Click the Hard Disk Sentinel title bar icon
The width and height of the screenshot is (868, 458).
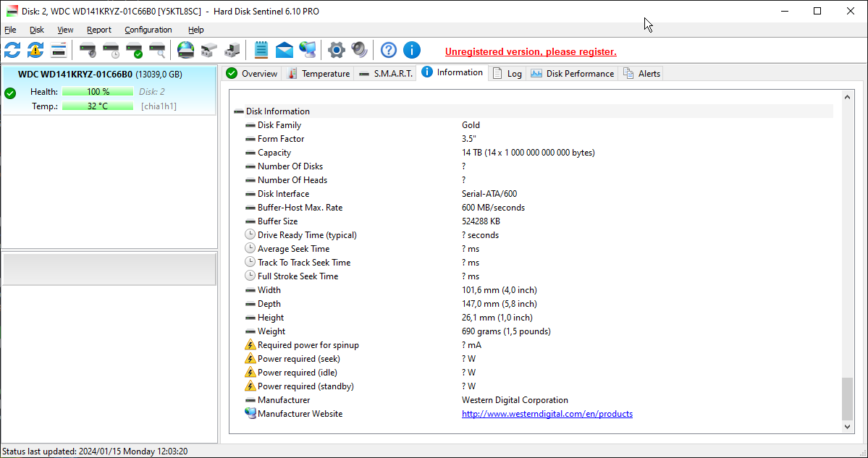[x=12, y=11]
